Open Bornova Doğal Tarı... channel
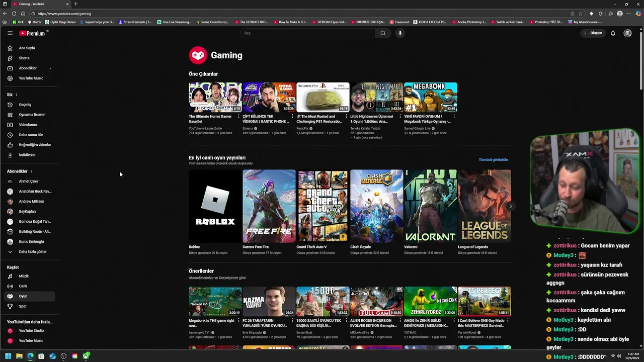Image resolution: width=644 pixels, height=362 pixels. coord(29,222)
